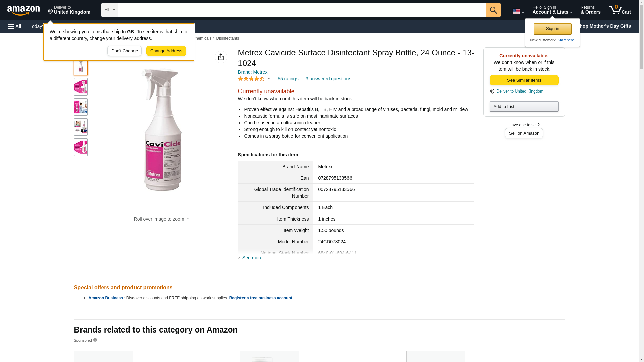Click the yellow Sign in button
The image size is (644, 362).
tap(552, 29)
